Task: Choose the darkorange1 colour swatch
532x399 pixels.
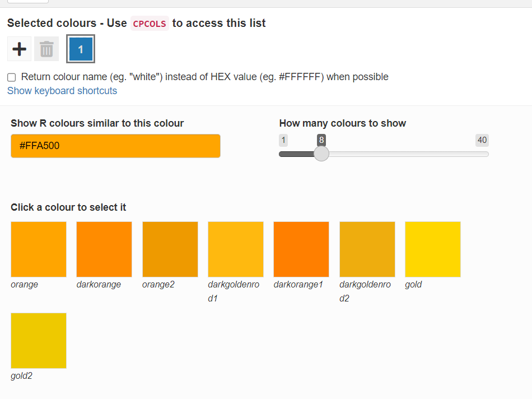Action: pos(301,249)
